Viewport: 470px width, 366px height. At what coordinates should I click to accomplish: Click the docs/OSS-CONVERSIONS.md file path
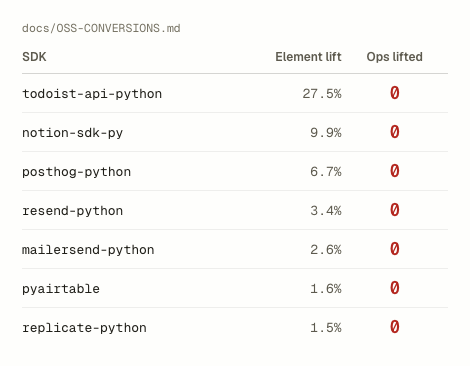point(101,28)
